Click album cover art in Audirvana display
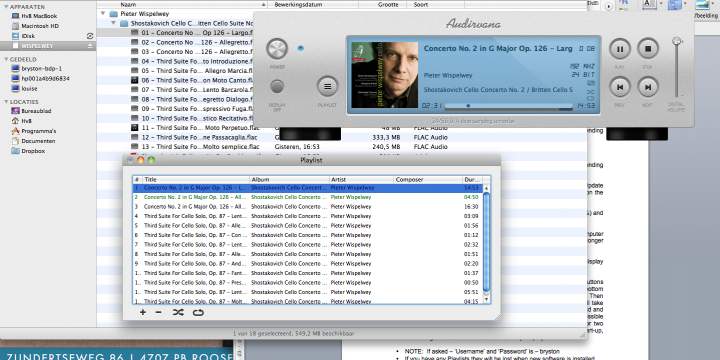720x360 pixels. [385, 75]
